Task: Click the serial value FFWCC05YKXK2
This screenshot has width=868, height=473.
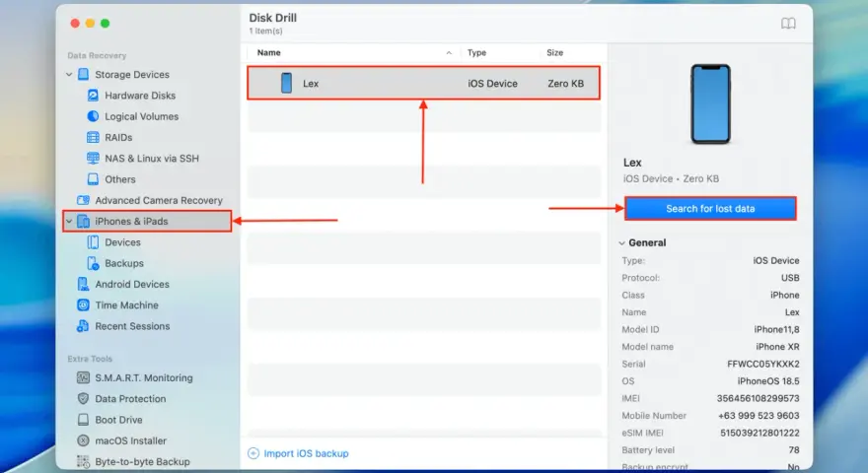Action: [x=762, y=364]
